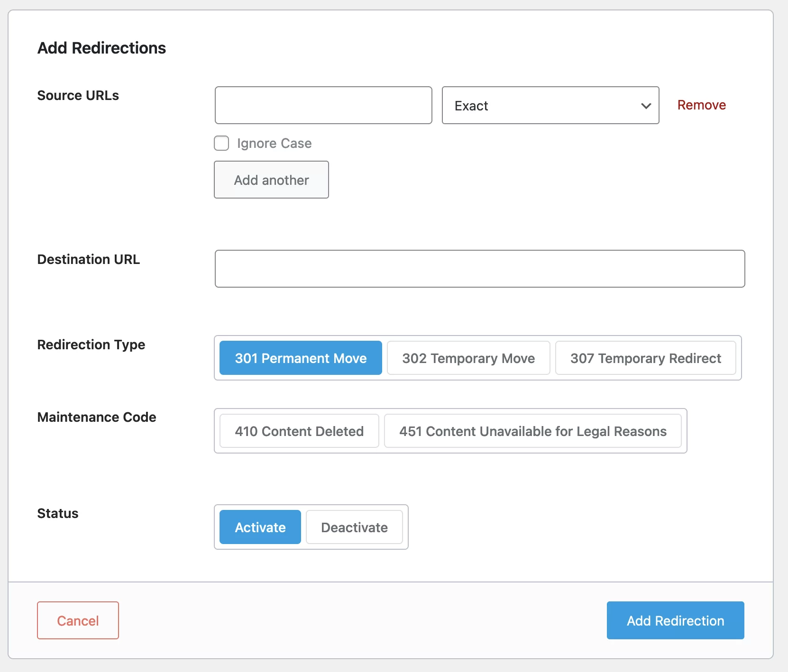This screenshot has width=788, height=672.
Task: Set status to Deactivate
Action: click(x=354, y=527)
